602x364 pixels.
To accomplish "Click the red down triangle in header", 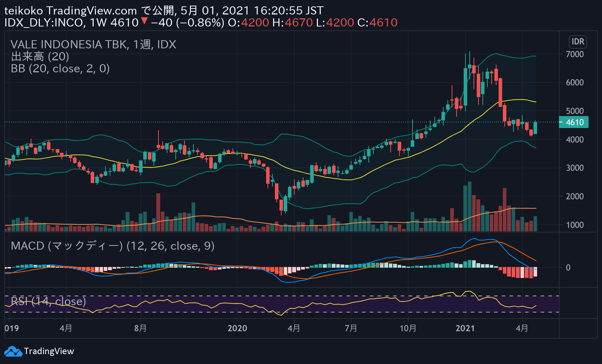I will click(144, 21).
